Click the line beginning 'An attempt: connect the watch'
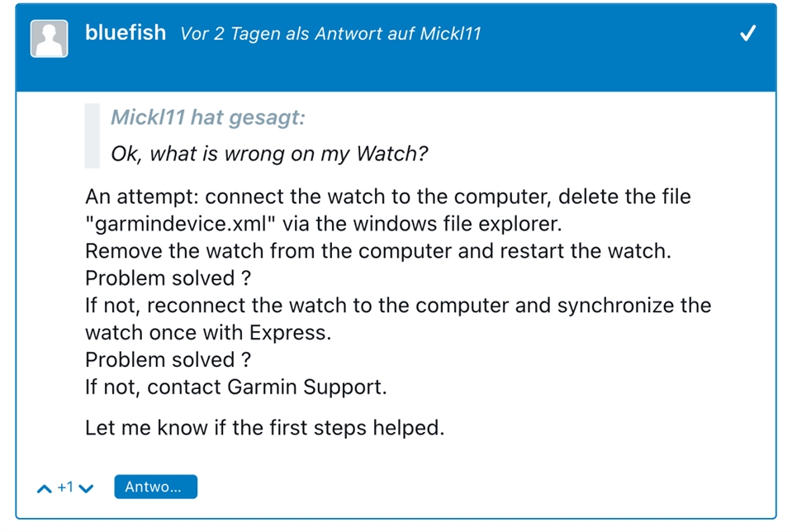The height and width of the screenshot is (532, 792). (x=388, y=197)
